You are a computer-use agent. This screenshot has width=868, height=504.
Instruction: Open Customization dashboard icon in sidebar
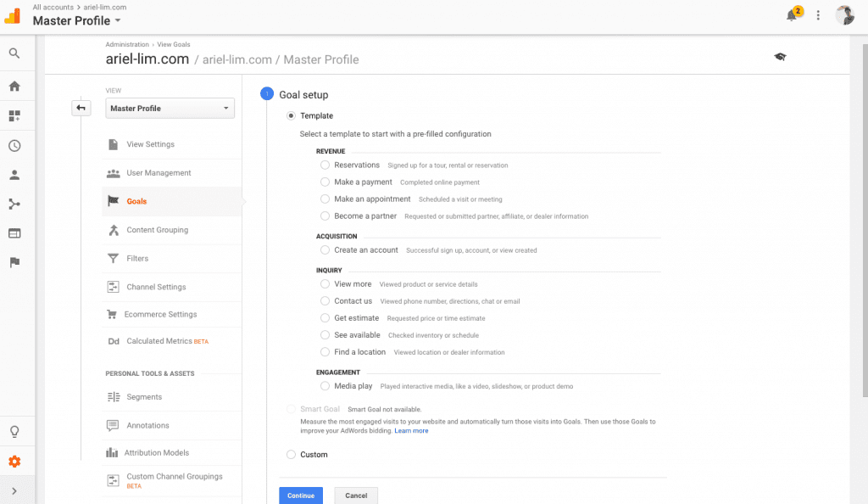[x=14, y=115]
